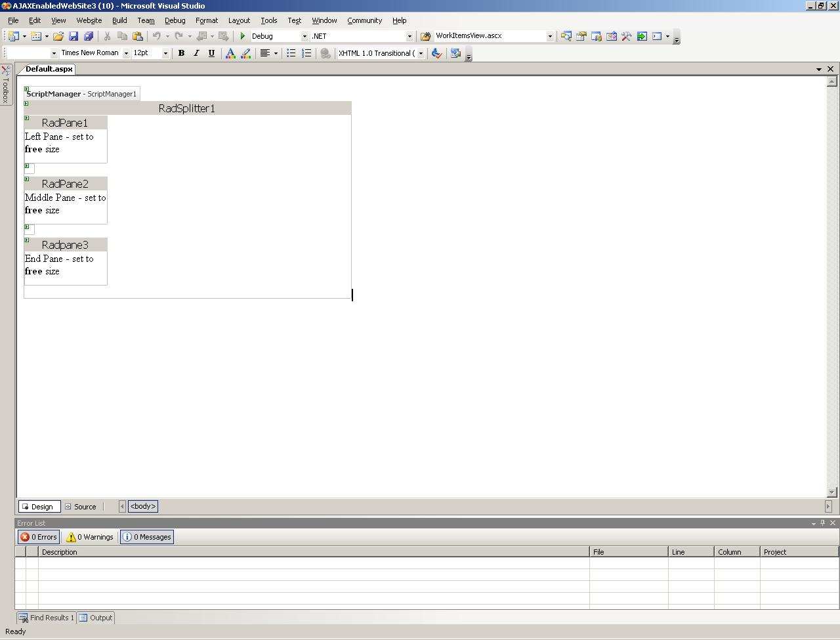Switch to Source view
This screenshot has width=840, height=640.
(81, 507)
